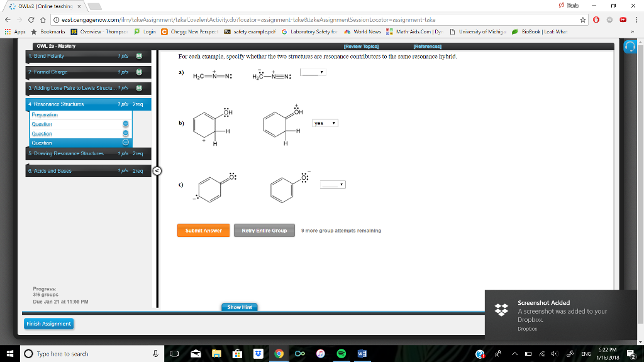This screenshot has width=644, height=362.
Task: Open the volume icon in system tray
Action: pyautogui.click(x=555, y=353)
